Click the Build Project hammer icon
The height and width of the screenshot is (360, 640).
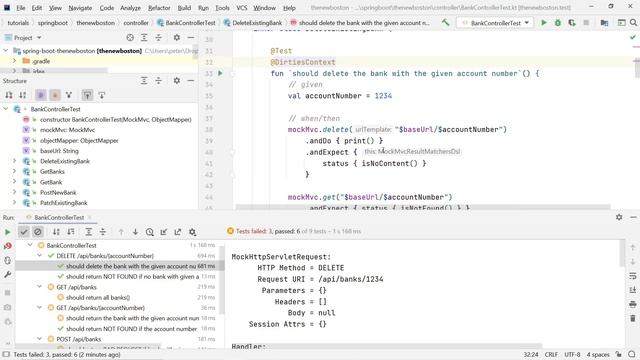(445, 23)
